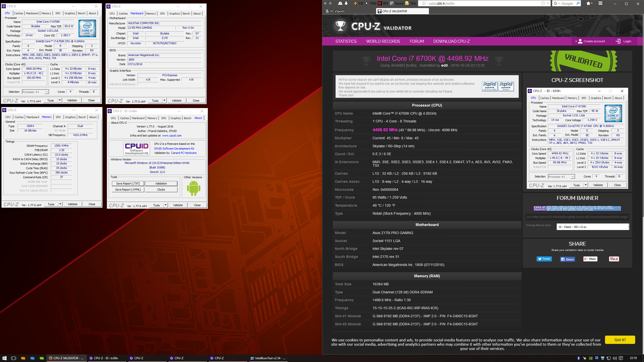Click the browser back arrow
This screenshot has height=362, width=644.
tap(325, 3)
